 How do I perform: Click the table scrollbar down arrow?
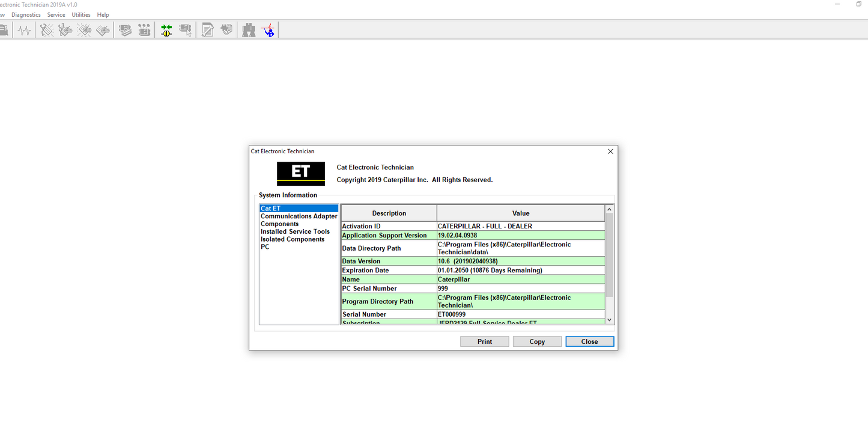[x=610, y=320]
